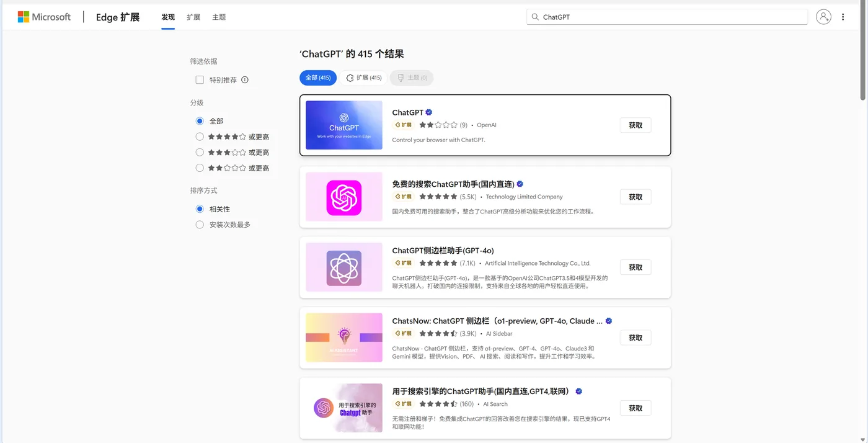Select 相关性 sort option
Viewport: 868px width, 443px height.
pos(200,209)
